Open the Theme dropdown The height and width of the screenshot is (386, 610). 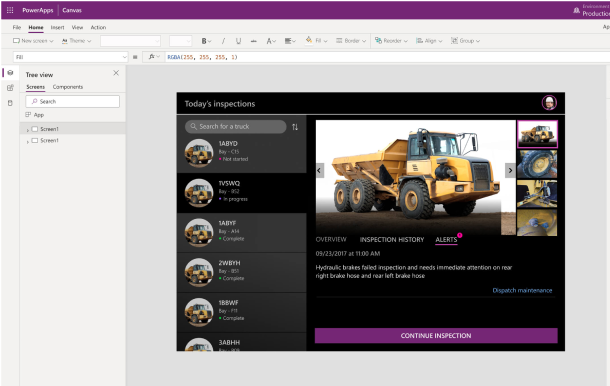click(76, 40)
